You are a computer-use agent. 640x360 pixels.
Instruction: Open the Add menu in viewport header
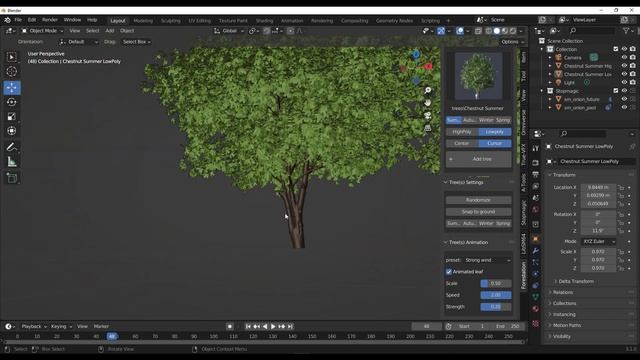tap(110, 31)
